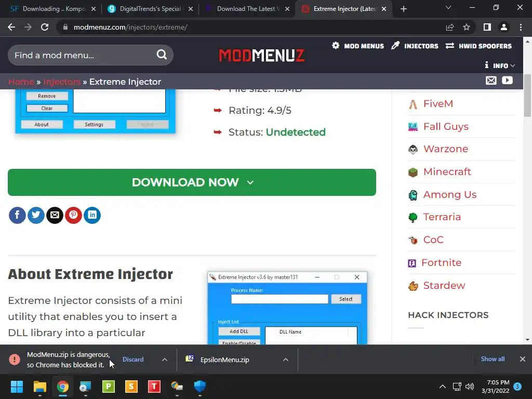The image size is (532, 399).
Task: Open the orange S app in taskbar
Action: point(131,387)
